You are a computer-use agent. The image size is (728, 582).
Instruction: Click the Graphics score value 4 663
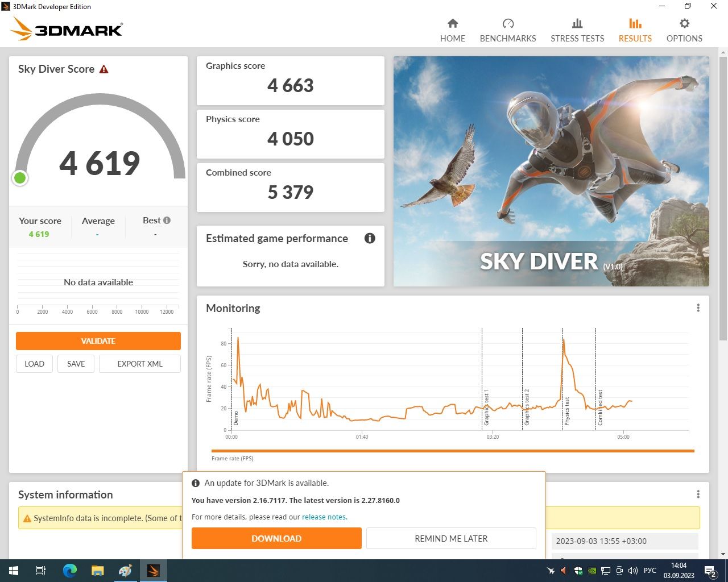point(291,86)
